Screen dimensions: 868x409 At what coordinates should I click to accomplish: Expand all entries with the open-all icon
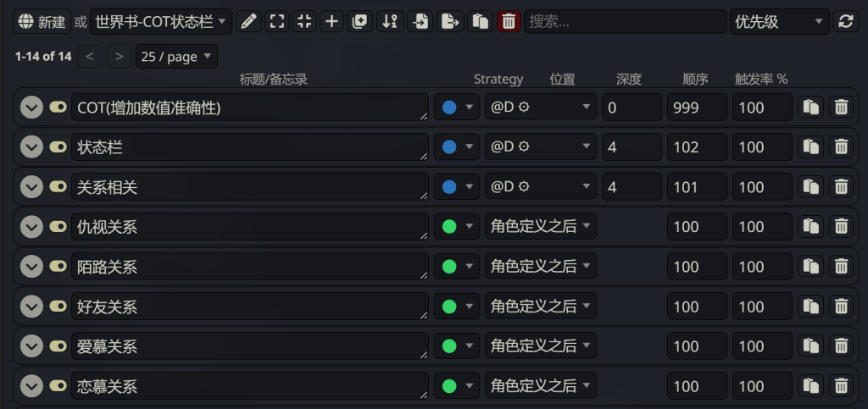[x=277, y=21]
